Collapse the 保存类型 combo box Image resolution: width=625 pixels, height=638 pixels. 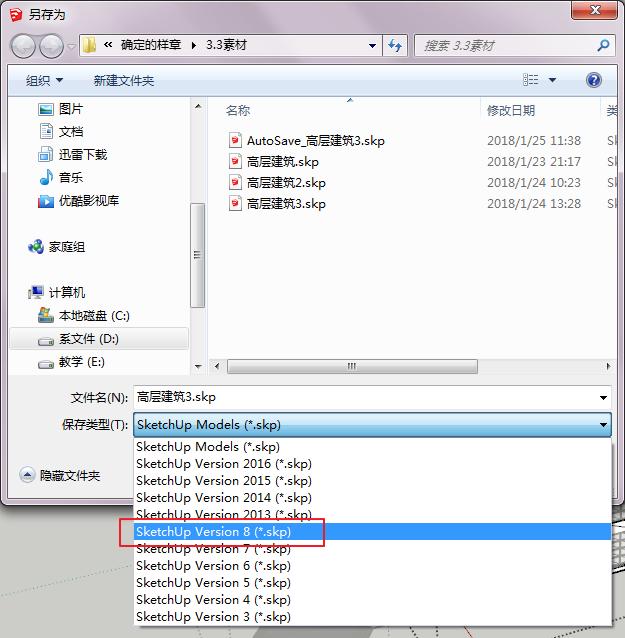[x=372, y=425]
